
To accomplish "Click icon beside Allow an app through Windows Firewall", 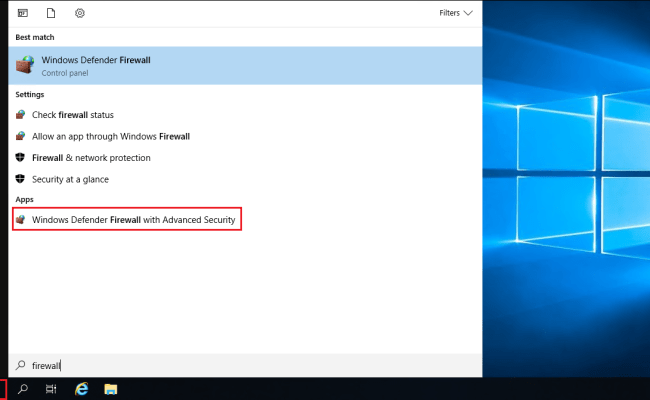I will (x=20, y=136).
